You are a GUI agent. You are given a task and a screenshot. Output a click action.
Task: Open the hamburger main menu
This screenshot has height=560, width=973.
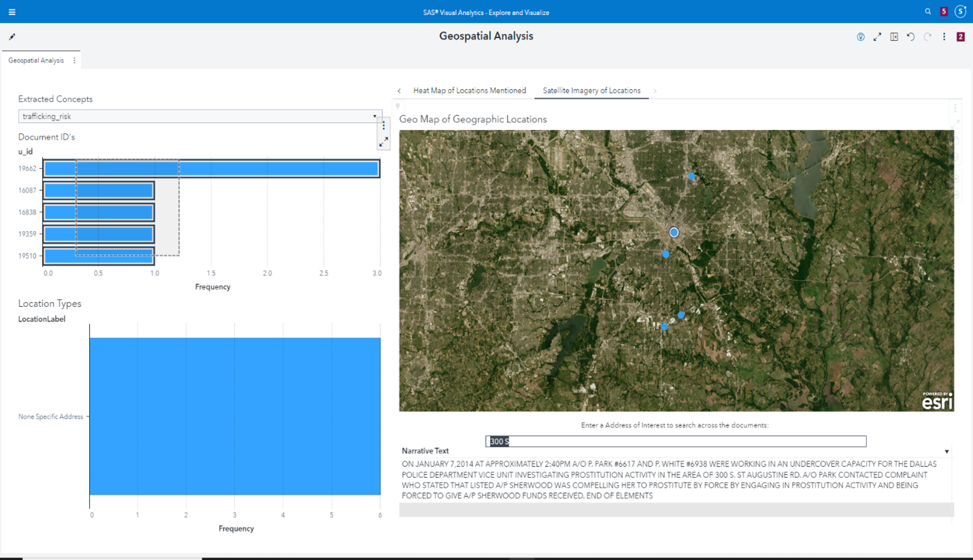coord(12,12)
